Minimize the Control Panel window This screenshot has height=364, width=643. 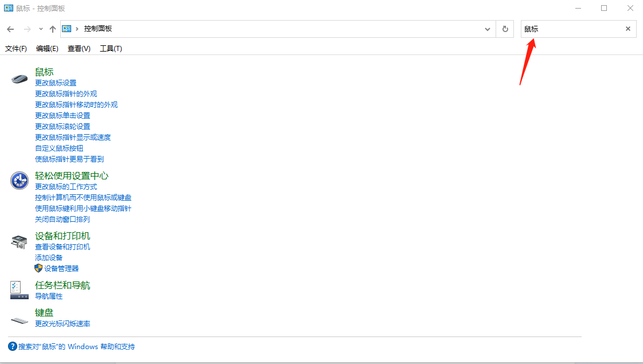pos(578,8)
